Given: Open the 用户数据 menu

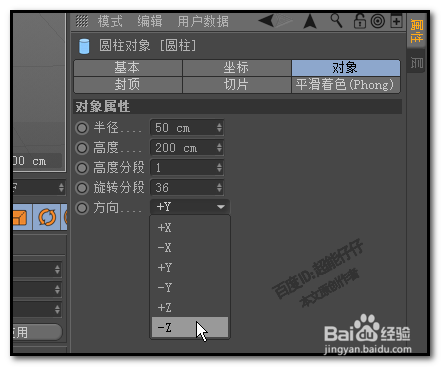Looking at the screenshot, I should coord(203,21).
